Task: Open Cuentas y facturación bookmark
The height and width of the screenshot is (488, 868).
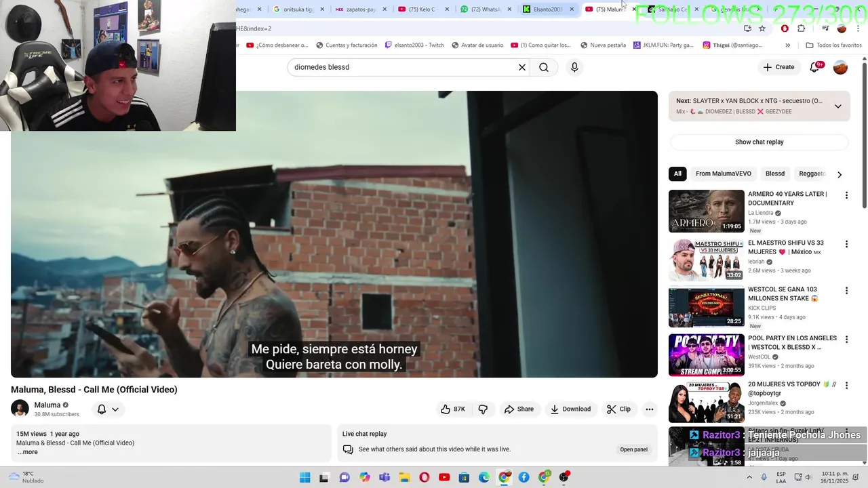Action: [x=346, y=45]
